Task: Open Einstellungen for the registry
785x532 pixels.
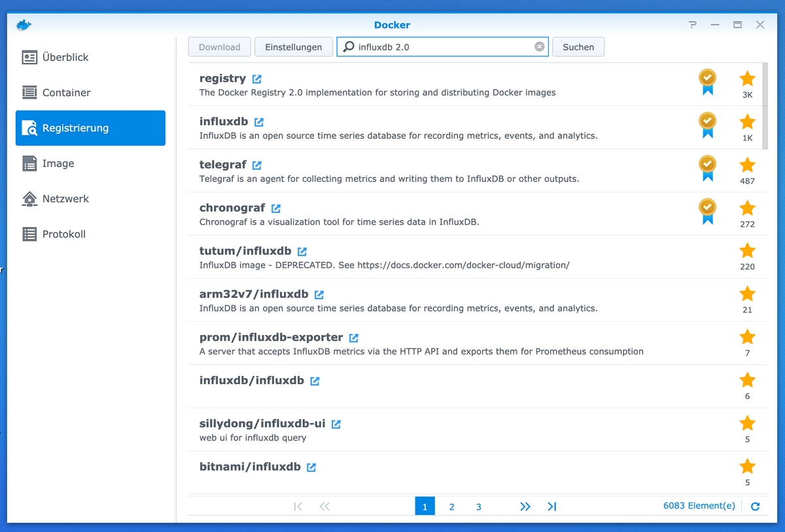Action: coord(293,47)
